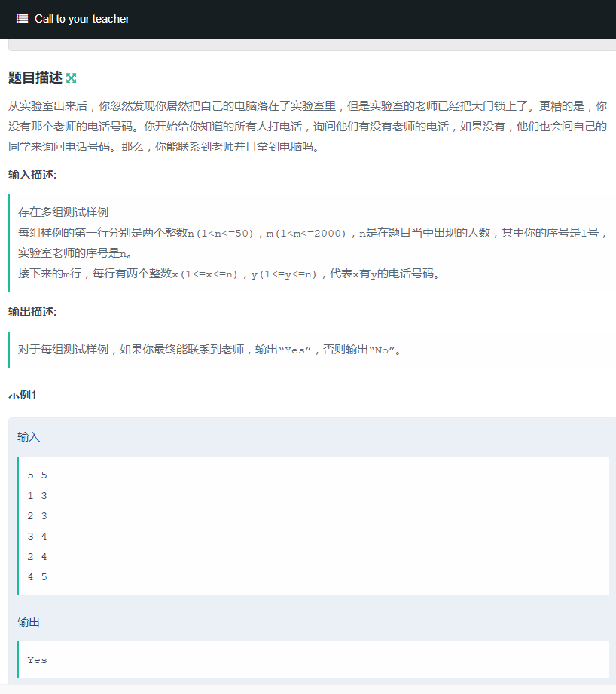This screenshot has height=694, width=616.
Task: Click the 'Call to your teacher' title
Action: 82,19
